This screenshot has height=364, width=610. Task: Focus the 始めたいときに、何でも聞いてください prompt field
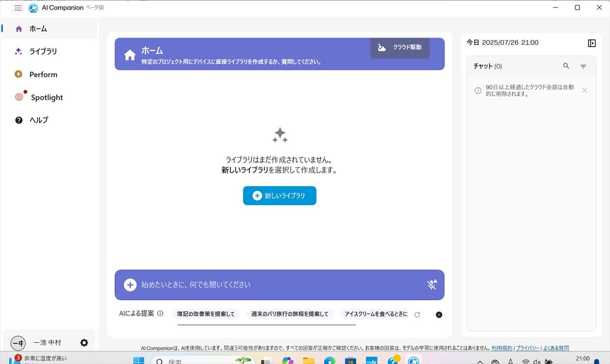280,285
